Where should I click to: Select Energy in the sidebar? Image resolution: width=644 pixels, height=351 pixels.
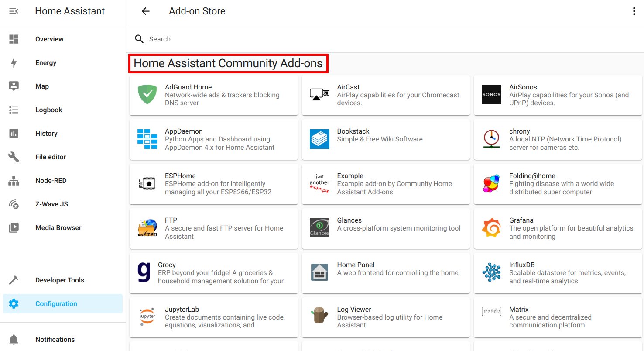(63, 63)
